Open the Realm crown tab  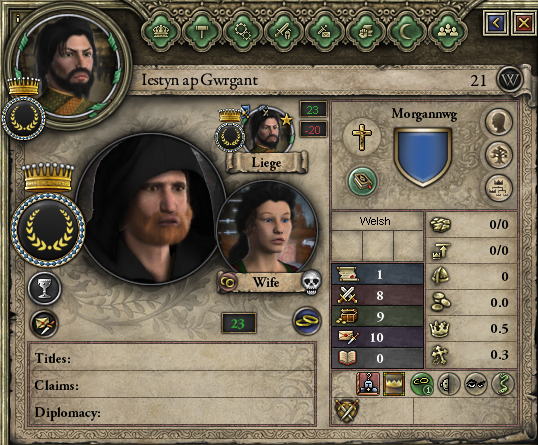[160, 32]
